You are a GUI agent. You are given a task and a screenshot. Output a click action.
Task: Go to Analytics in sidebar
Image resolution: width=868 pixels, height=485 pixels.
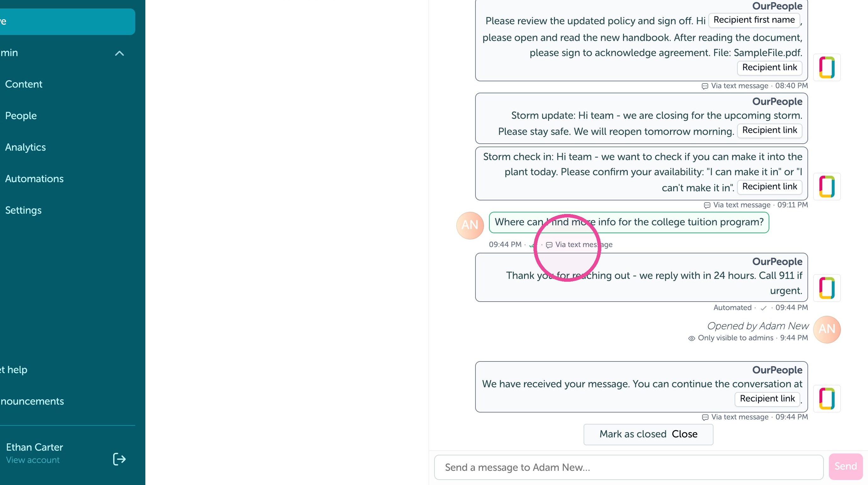coord(25,147)
